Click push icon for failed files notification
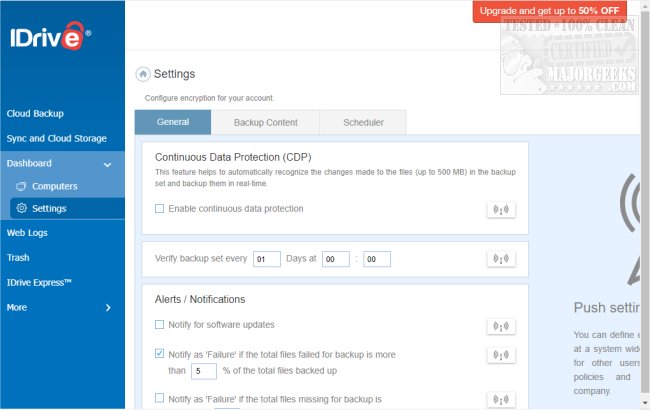 500,355
